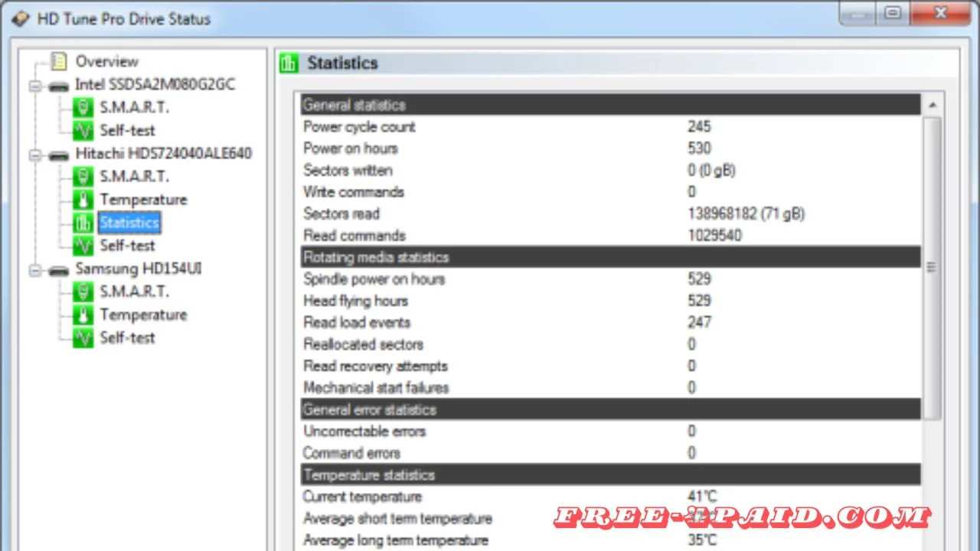This screenshot has width=980, height=551.
Task: Select the Average long term temperature row
Action: 611,540
